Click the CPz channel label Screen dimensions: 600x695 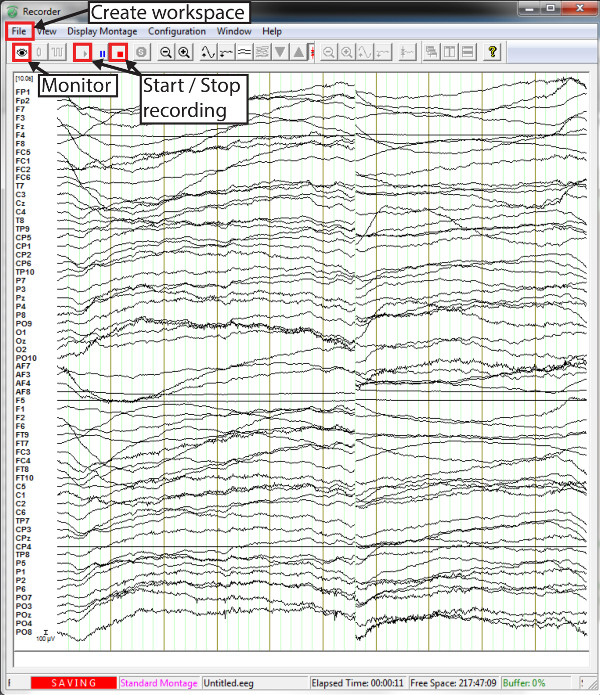coord(23,538)
